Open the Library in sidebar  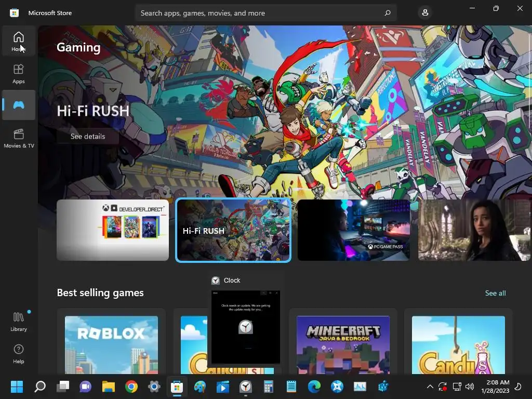click(19, 322)
